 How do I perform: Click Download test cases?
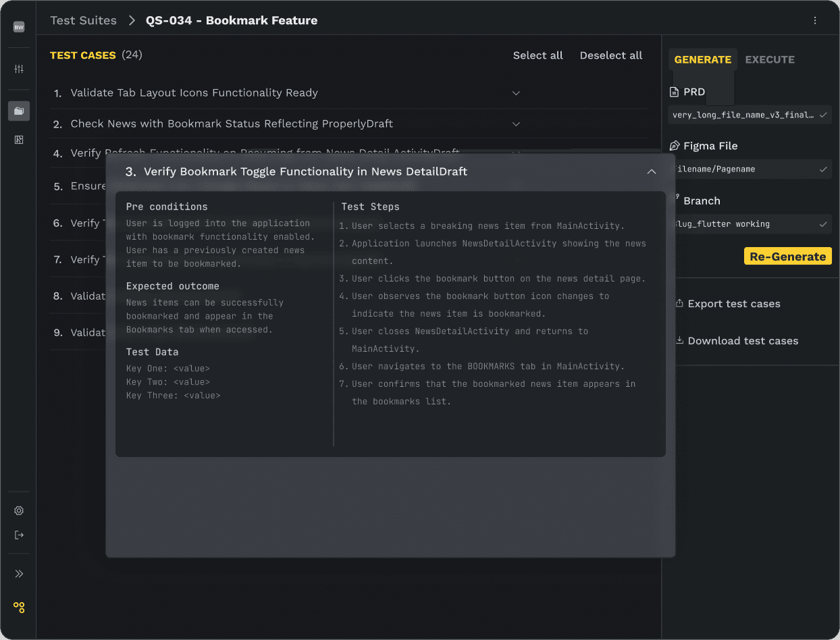tap(743, 341)
